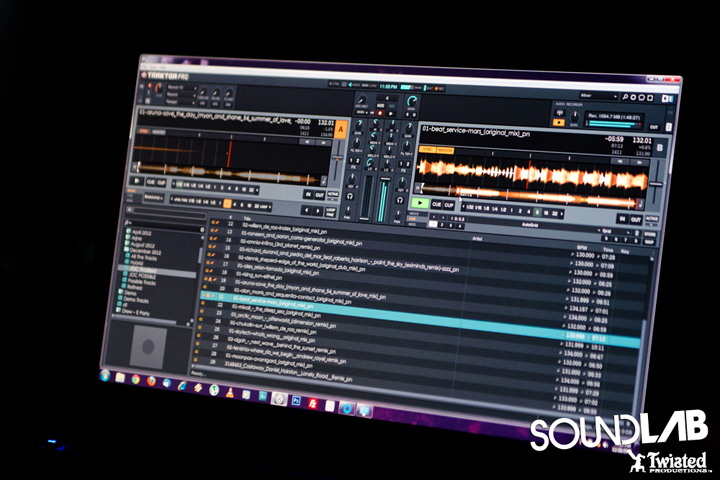The image size is (720, 480).
Task: Toggle SYNC on deck A
Action: tap(144, 131)
